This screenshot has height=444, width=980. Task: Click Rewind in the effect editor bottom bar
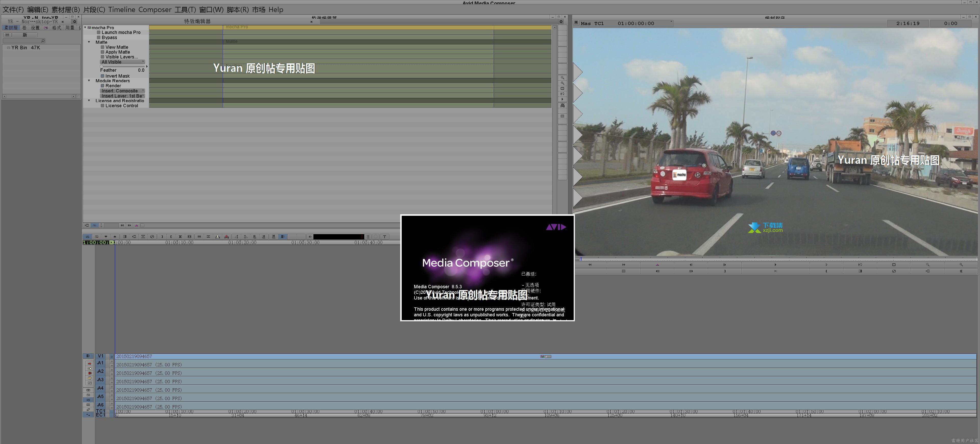[122, 225]
